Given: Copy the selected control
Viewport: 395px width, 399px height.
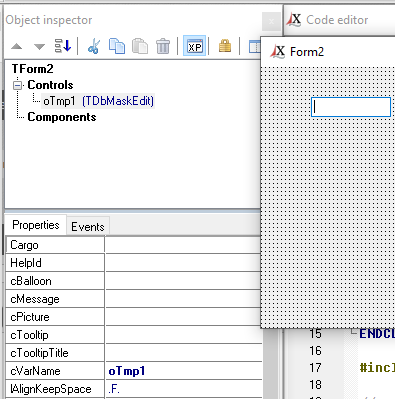Looking at the screenshot, I should tap(117, 46).
